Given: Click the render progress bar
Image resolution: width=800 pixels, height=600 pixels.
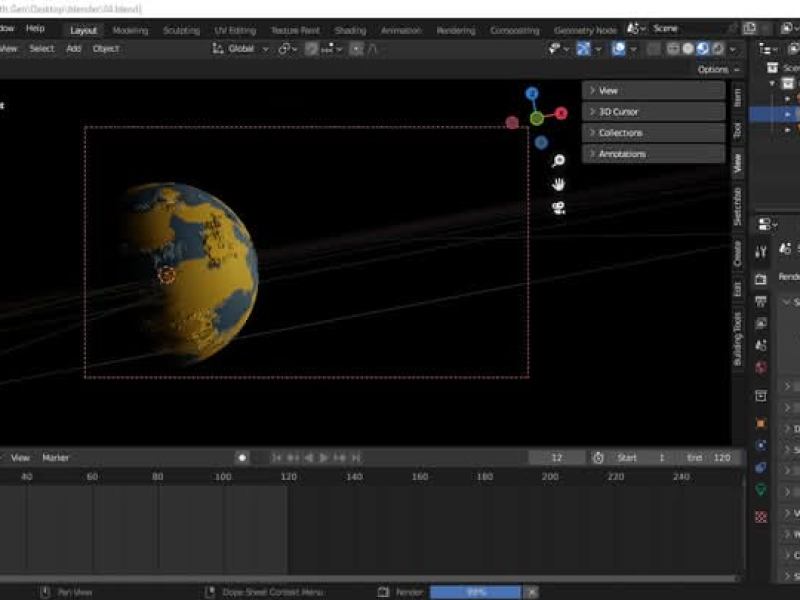Looking at the screenshot, I should tap(475, 592).
